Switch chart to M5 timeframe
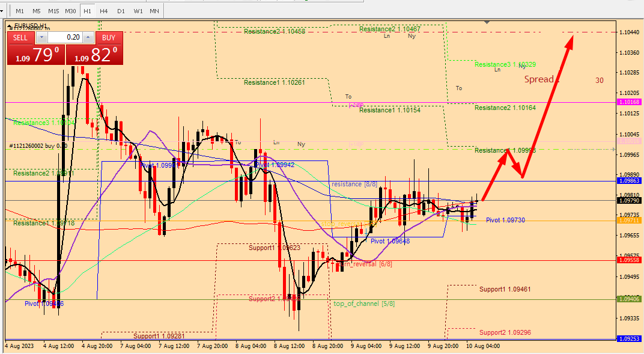 pos(37,11)
